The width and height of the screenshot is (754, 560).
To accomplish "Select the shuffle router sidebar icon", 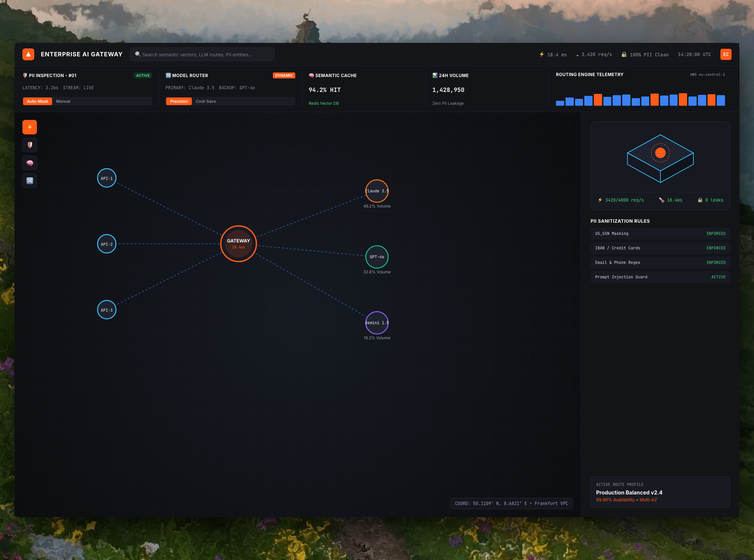I will pyautogui.click(x=30, y=180).
